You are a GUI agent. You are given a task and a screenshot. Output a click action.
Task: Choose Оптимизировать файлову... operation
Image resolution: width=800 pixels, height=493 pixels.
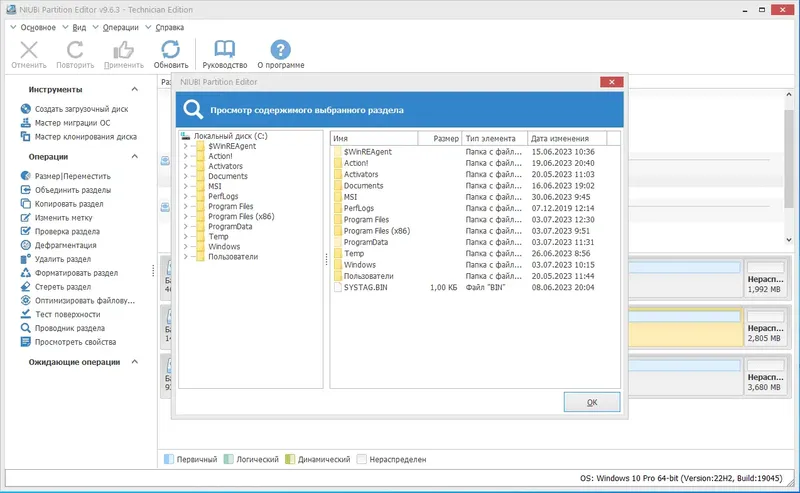pyautogui.click(x=78, y=300)
